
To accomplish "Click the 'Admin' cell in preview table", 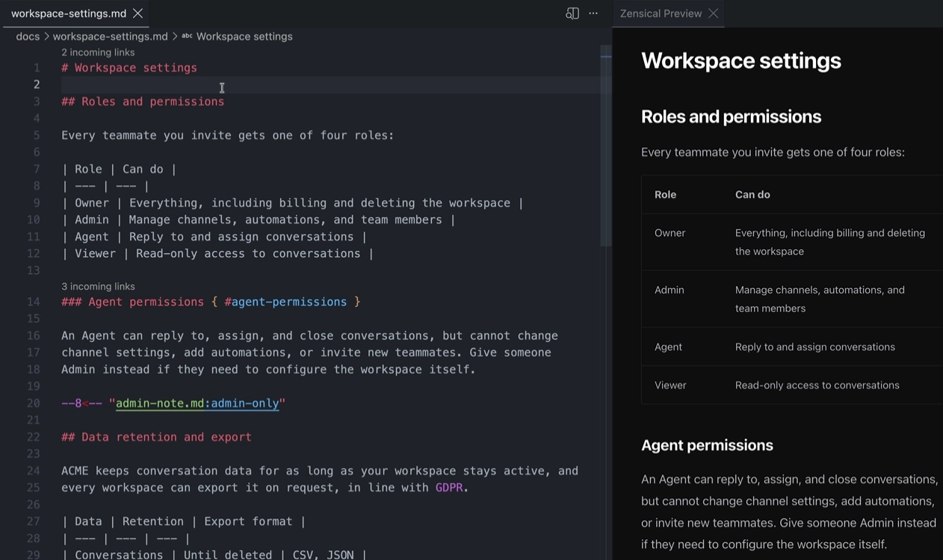I will pyautogui.click(x=669, y=290).
